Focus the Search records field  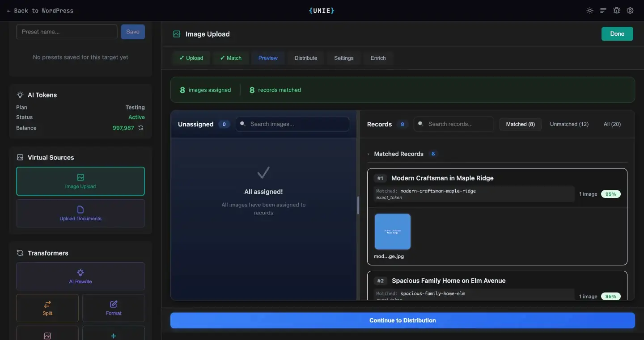(x=454, y=124)
